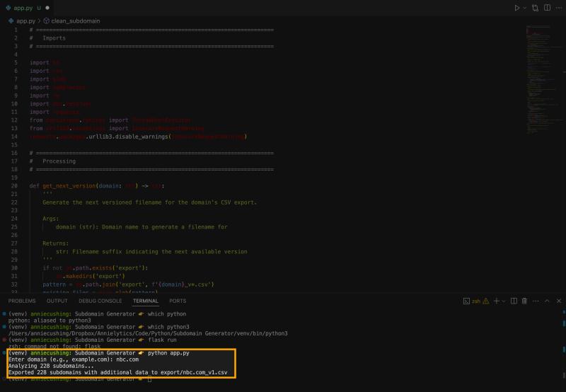Select the app.py editor tab

point(23,8)
